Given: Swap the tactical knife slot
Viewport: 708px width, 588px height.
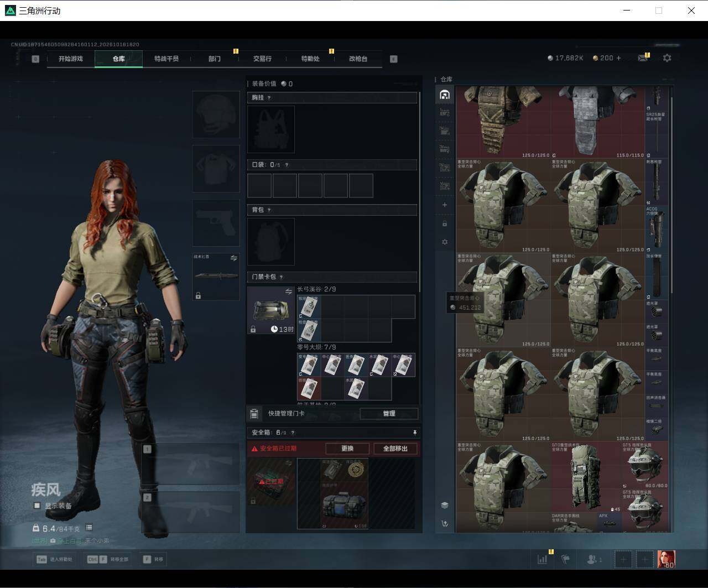Looking at the screenshot, I should [233, 258].
